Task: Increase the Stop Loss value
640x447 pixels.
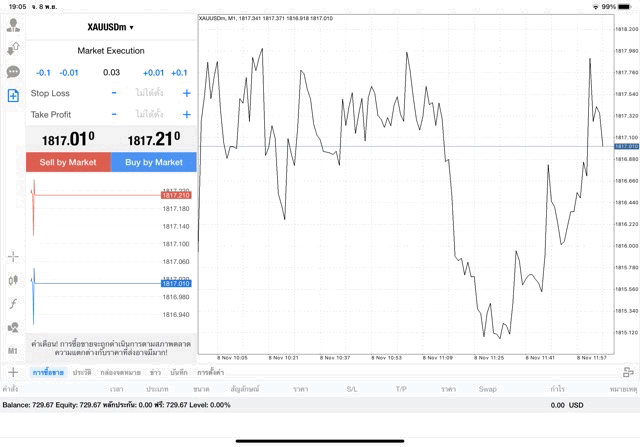Action: click(x=186, y=93)
